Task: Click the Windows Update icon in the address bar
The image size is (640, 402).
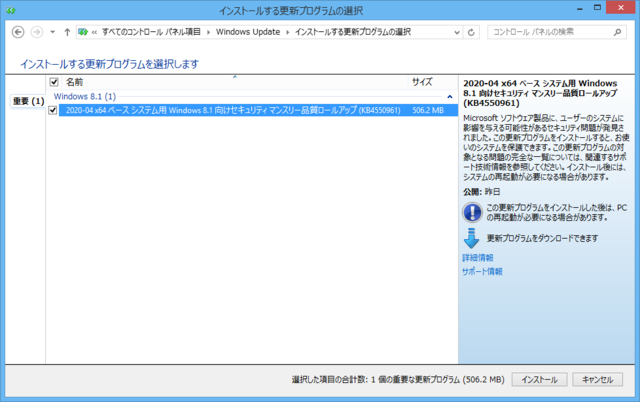Action: pos(83,32)
